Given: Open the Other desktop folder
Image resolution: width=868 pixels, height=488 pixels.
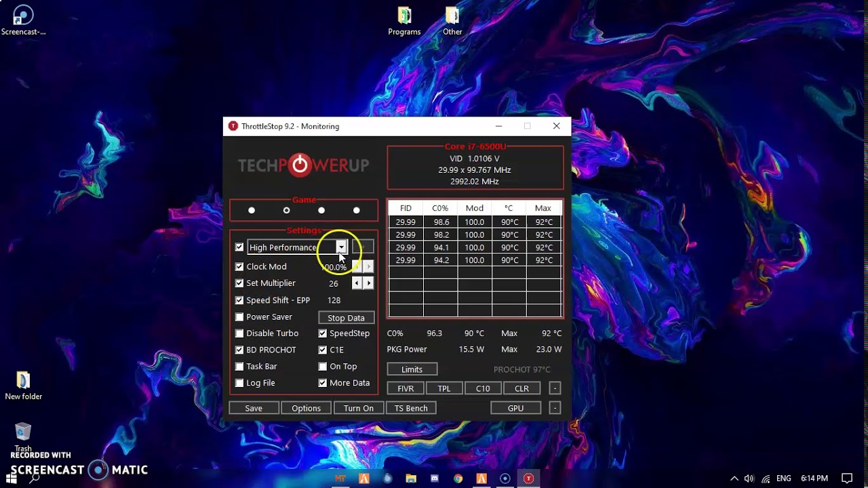Looking at the screenshot, I should [x=452, y=21].
